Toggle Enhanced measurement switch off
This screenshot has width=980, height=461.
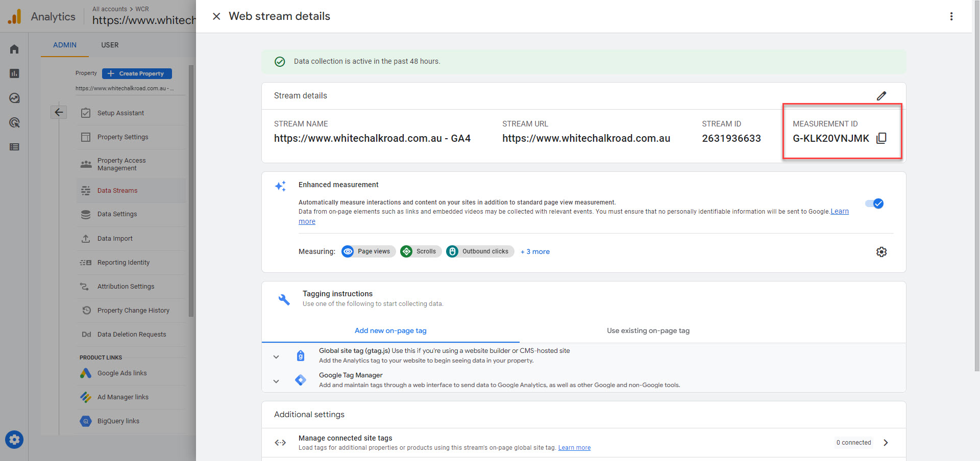click(x=874, y=203)
